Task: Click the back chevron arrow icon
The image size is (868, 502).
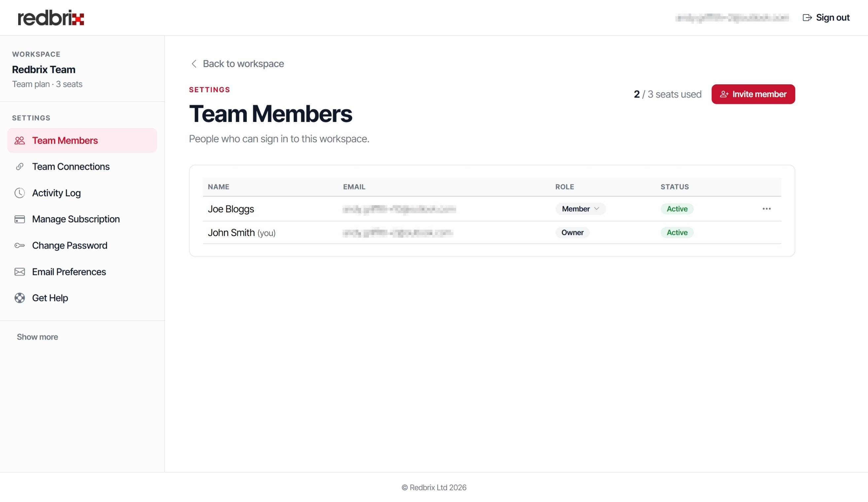Action: click(x=194, y=64)
